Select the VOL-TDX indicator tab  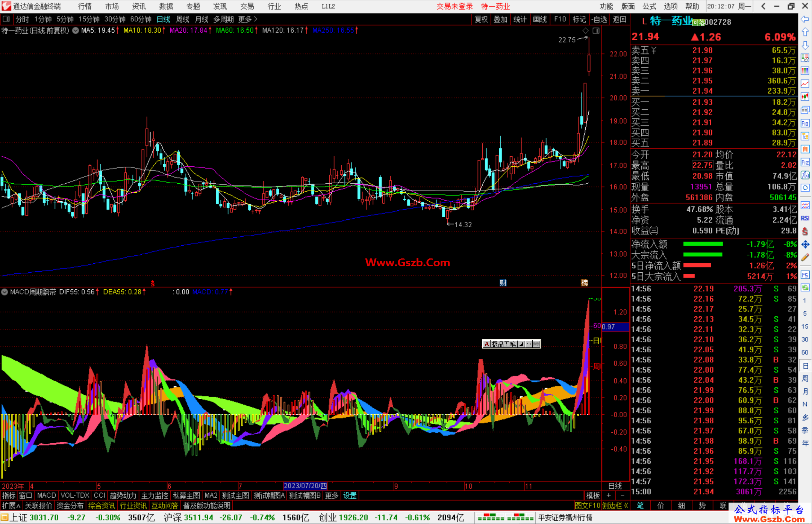pos(75,495)
